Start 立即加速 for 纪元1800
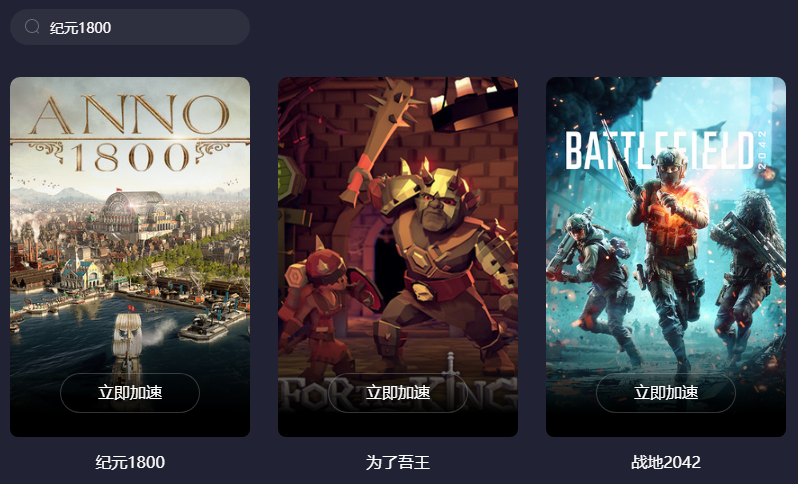This screenshot has width=798, height=484. (x=130, y=393)
